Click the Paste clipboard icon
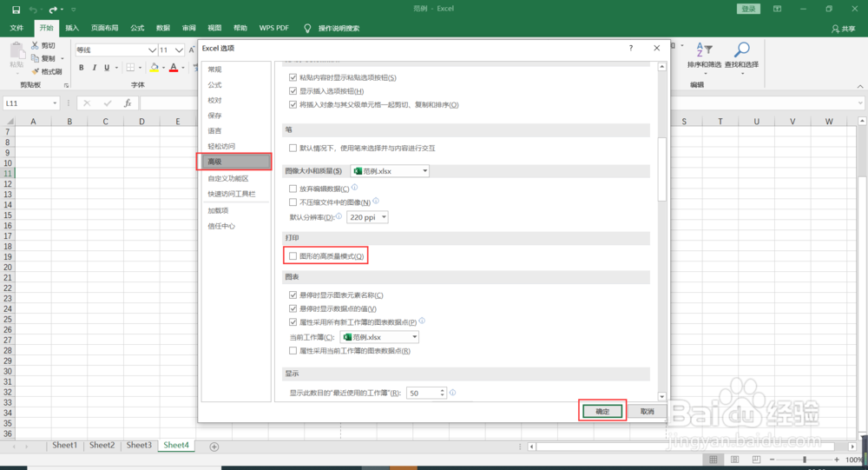The height and width of the screenshot is (470, 868). point(17,51)
